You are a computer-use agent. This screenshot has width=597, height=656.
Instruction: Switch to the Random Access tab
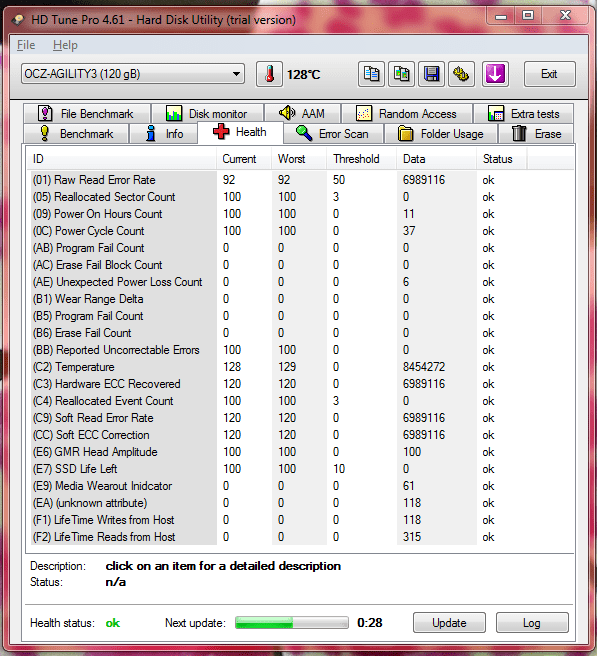pyautogui.click(x=407, y=113)
